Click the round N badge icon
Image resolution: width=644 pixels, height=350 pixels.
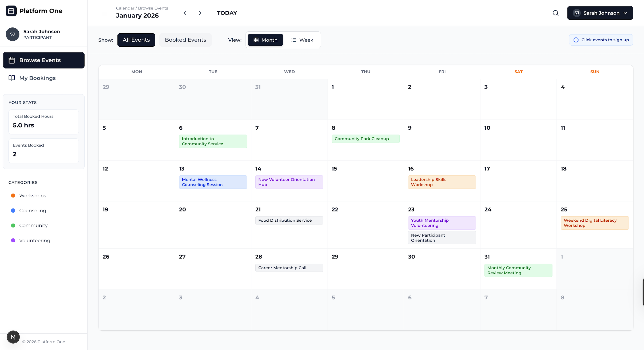pyautogui.click(x=13, y=337)
